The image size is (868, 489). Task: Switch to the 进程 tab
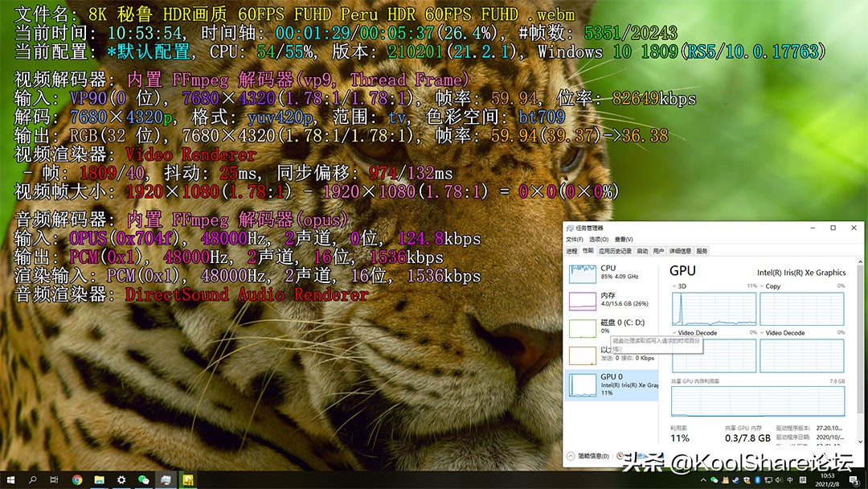point(571,251)
